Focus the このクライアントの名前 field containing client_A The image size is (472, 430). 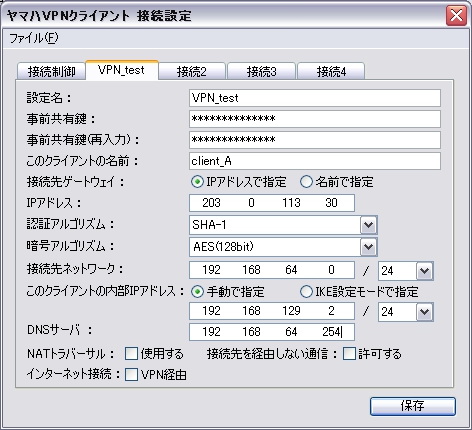315,161
